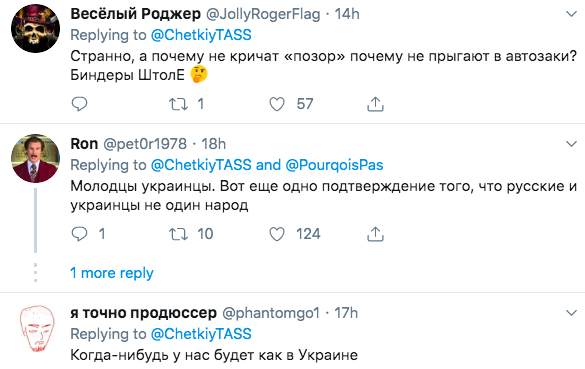Retweet the JollyRogerFlag tweet
The width and height of the screenshot is (585, 369).
pos(178,104)
